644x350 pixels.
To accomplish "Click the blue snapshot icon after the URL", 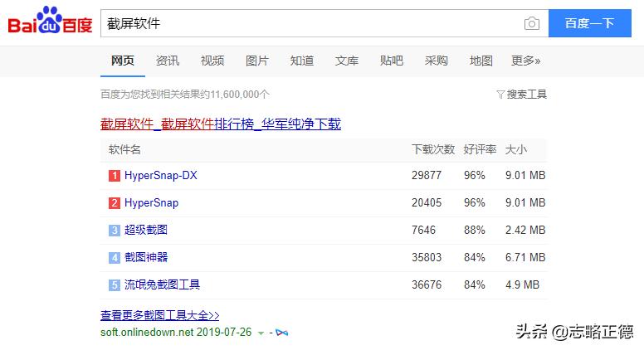I will click(x=282, y=333).
